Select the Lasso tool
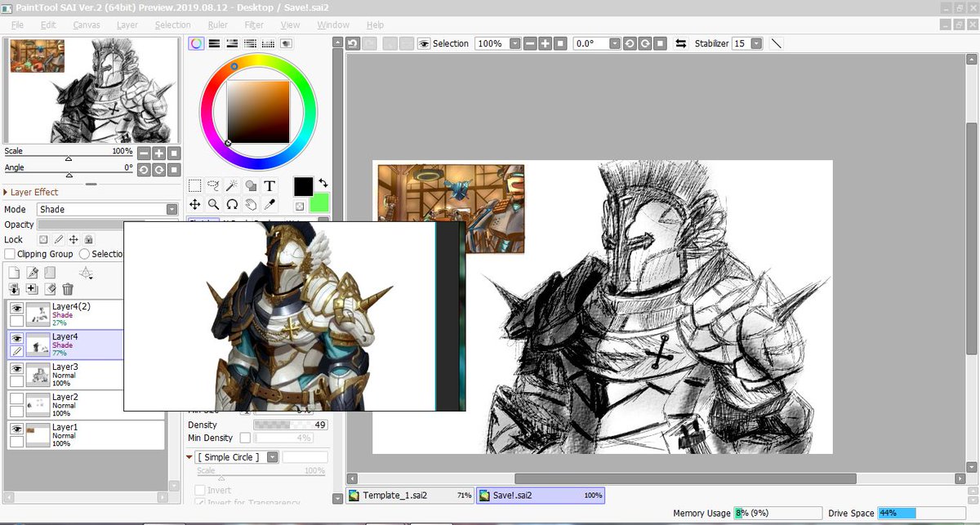Screen dimensions: 980x525 pos(214,186)
